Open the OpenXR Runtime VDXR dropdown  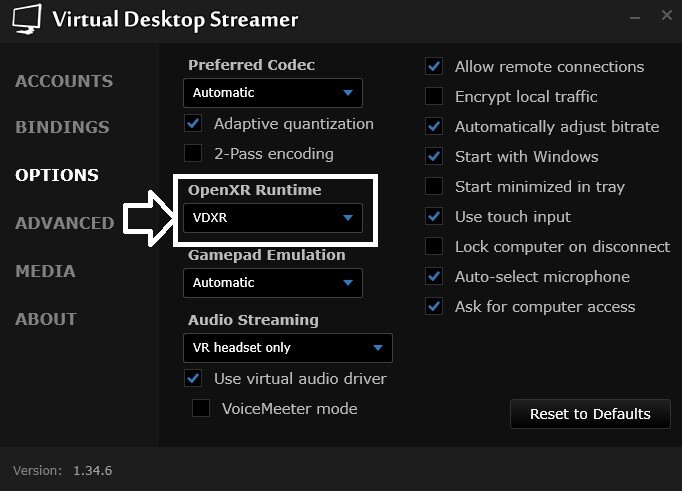point(273,217)
